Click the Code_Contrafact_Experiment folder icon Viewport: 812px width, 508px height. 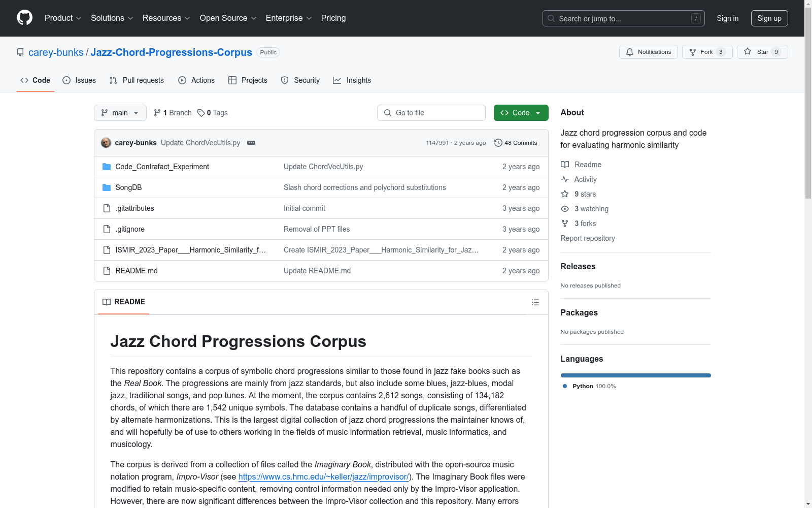click(107, 167)
